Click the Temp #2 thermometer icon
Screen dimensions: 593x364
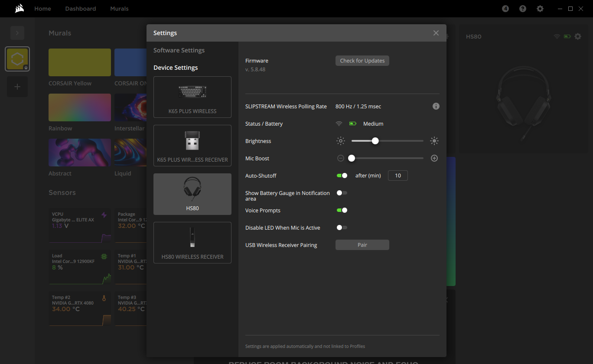pos(104,298)
